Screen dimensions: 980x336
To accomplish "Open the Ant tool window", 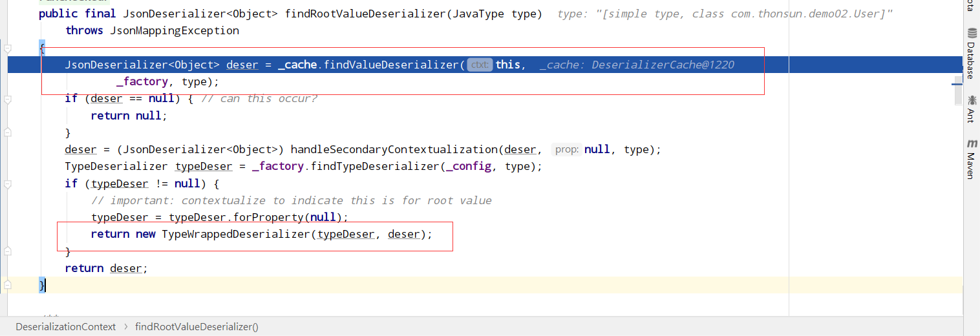I will 971,109.
